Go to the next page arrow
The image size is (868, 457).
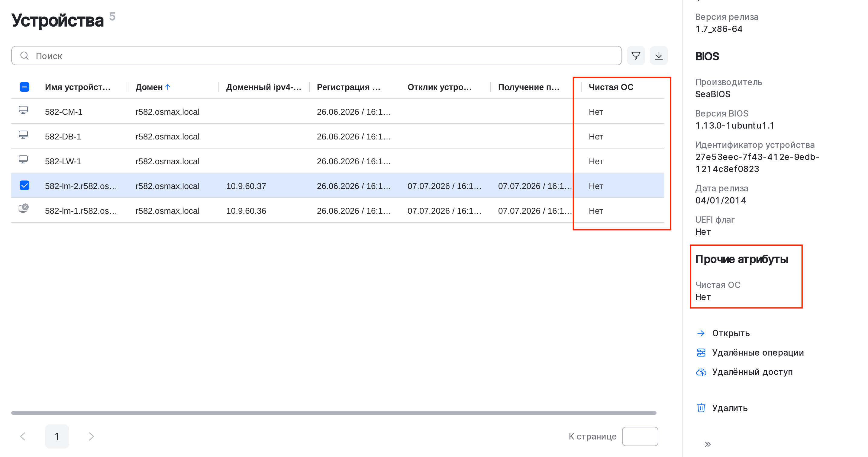(91, 436)
